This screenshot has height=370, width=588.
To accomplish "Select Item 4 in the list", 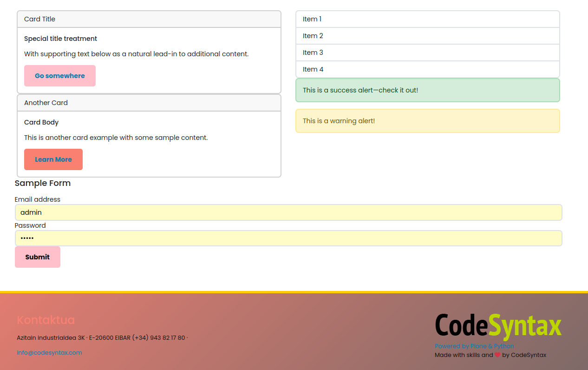I will (428, 69).
